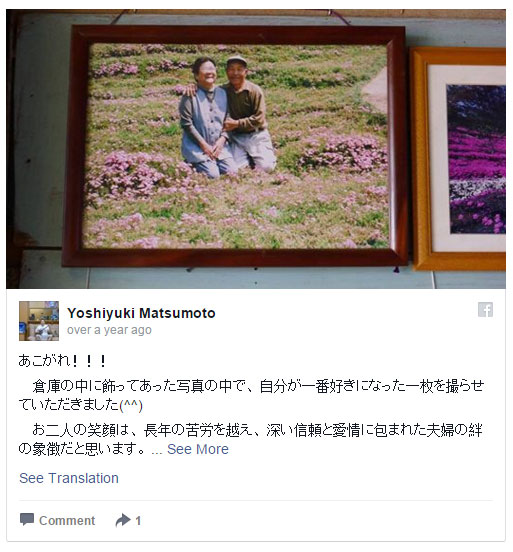Viewport: 513px width, 552px height.
Task: Click the dark wooden picture frame border
Action: pos(235,258)
